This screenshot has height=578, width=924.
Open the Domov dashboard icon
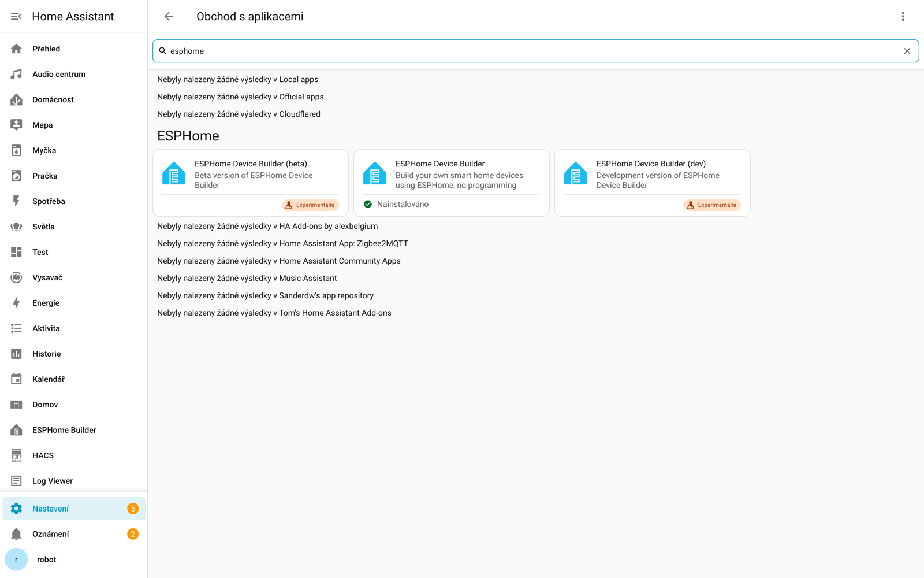tap(16, 405)
